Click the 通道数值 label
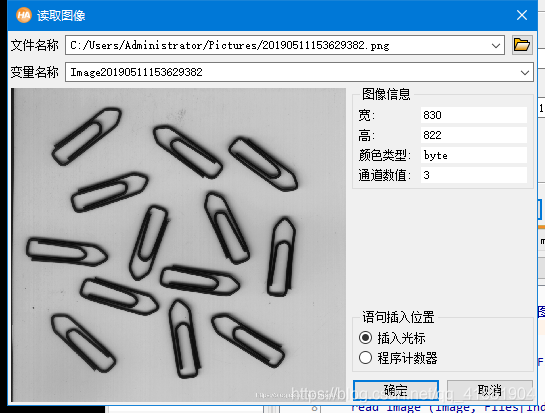Viewport: 545px width, 413px height. click(x=384, y=175)
